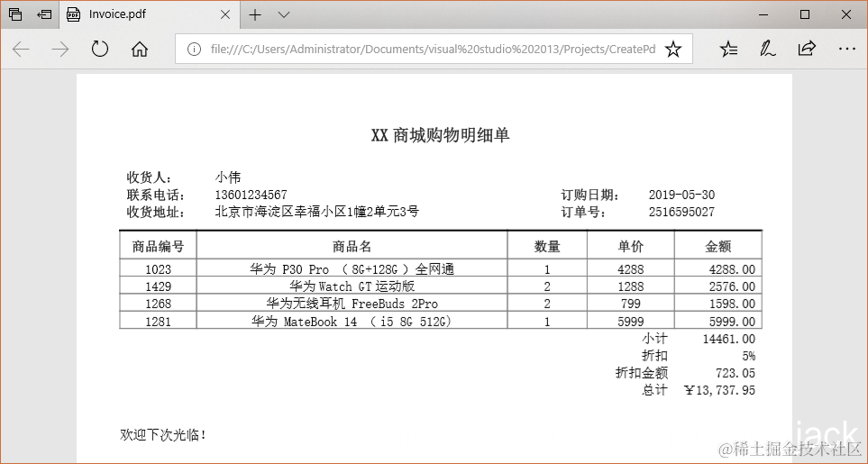
Task: Minimize the Edge window
Action: 764,15
